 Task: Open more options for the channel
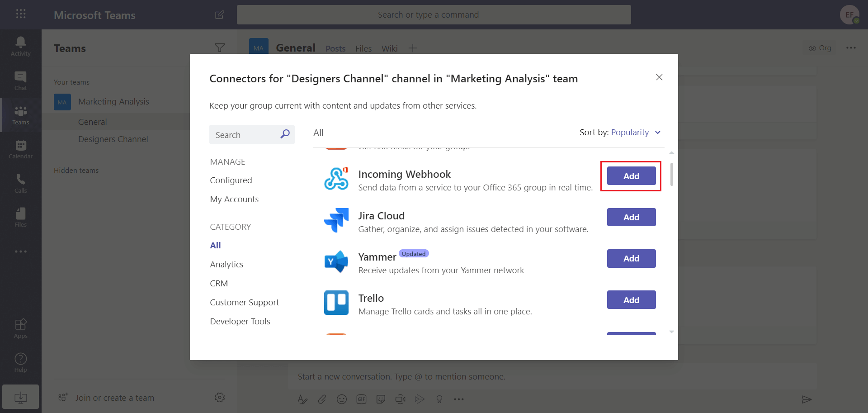pyautogui.click(x=851, y=47)
